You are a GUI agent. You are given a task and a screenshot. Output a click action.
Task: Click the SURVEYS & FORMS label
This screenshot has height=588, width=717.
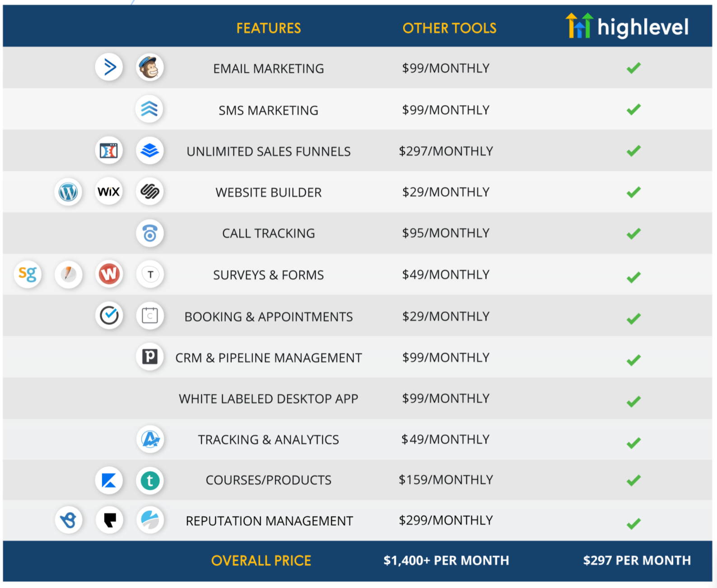pos(269,275)
